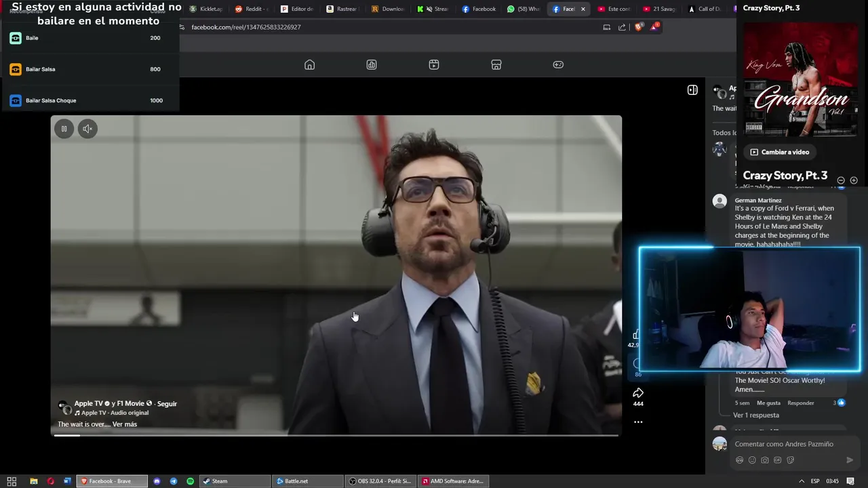Open the Windows Start menu
868x488 pixels.
(12, 481)
